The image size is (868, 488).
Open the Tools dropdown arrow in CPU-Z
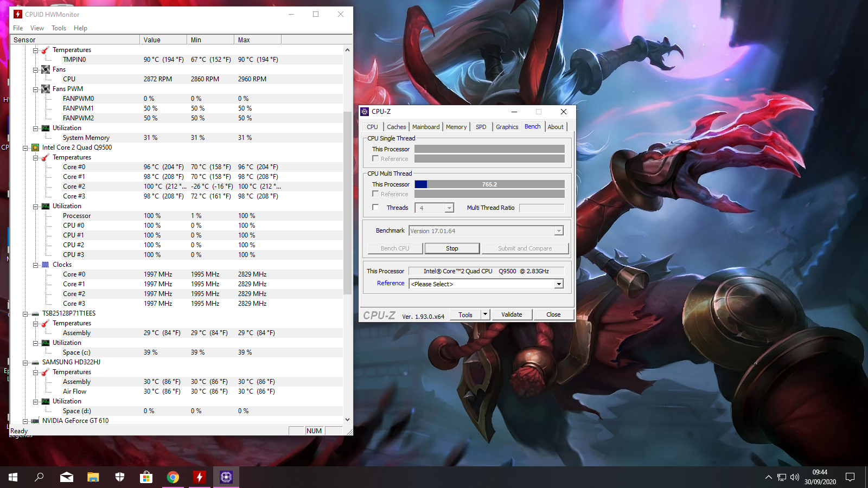[486, 314]
